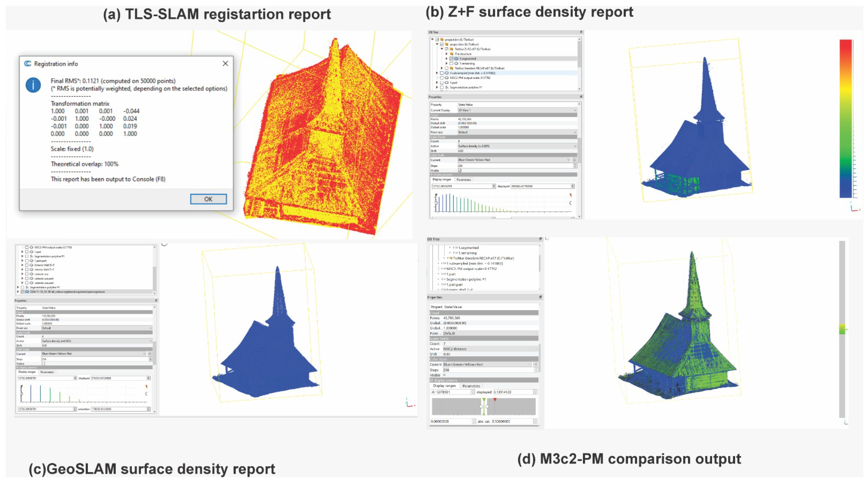Enable the Exterior Wall Z+F checkbox, panel (c)
The image size is (868, 483).
(27, 265)
